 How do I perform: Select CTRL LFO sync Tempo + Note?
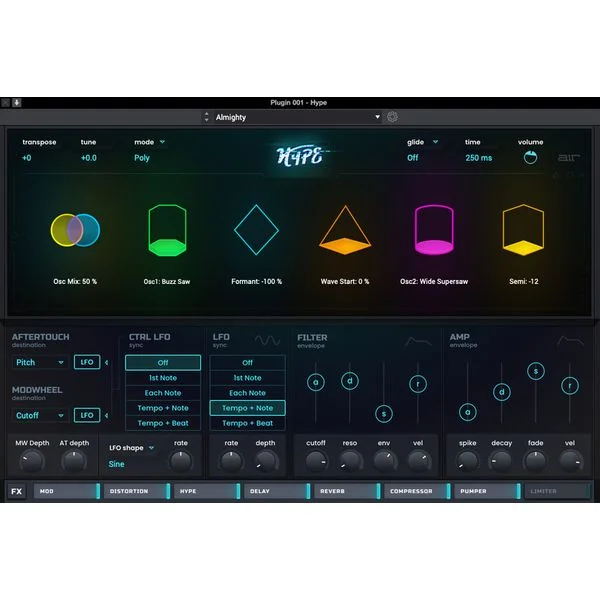[163, 408]
